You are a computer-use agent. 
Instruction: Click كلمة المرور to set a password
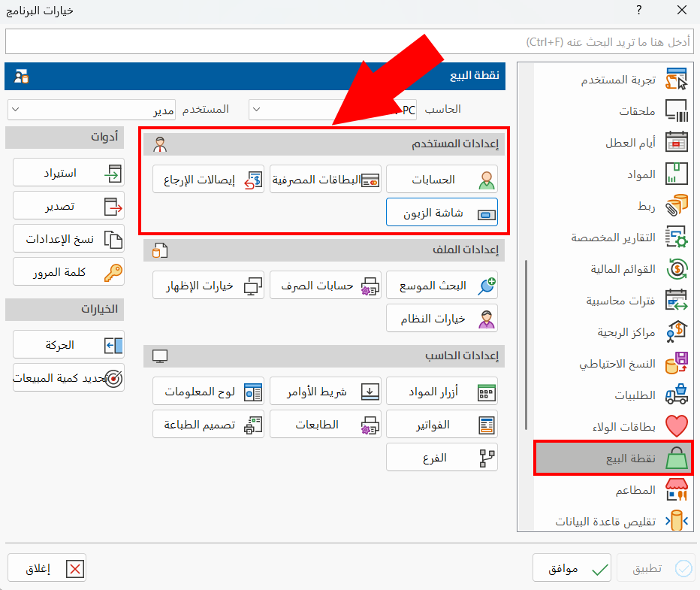tap(68, 272)
